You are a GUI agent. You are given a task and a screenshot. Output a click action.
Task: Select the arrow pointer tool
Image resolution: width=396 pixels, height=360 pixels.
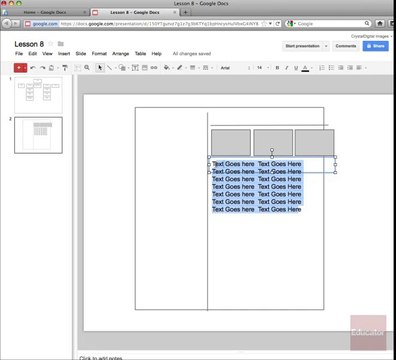[x=100, y=68]
